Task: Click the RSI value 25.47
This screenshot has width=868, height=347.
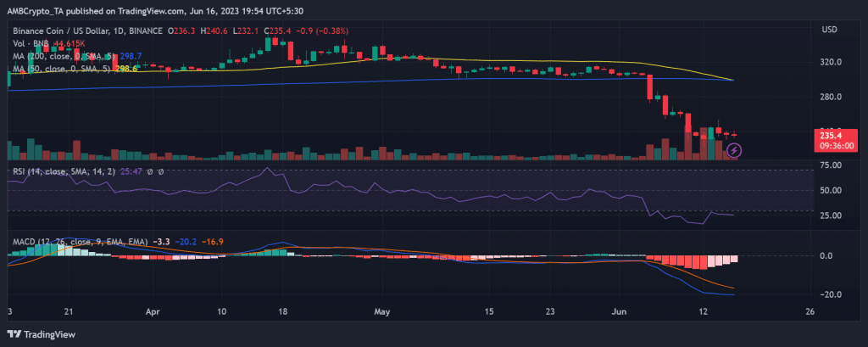Action: click(130, 172)
